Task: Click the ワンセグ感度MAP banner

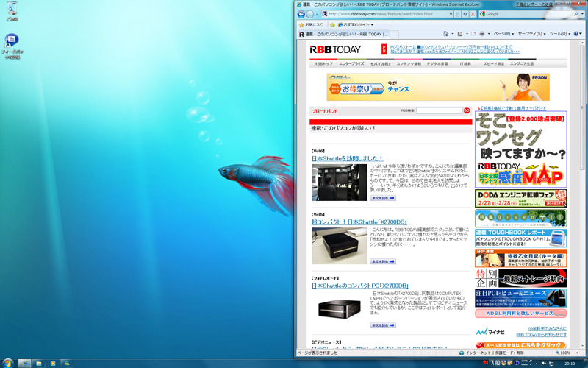Action: click(520, 149)
